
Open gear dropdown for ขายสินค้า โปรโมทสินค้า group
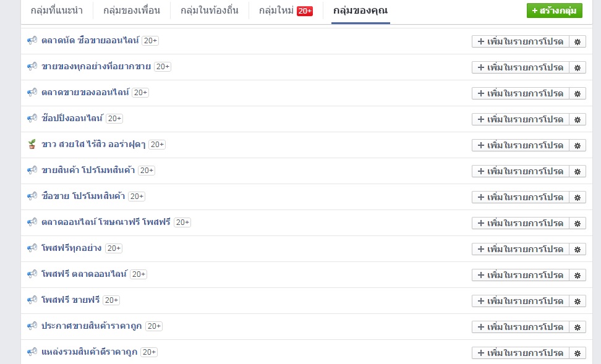(578, 171)
